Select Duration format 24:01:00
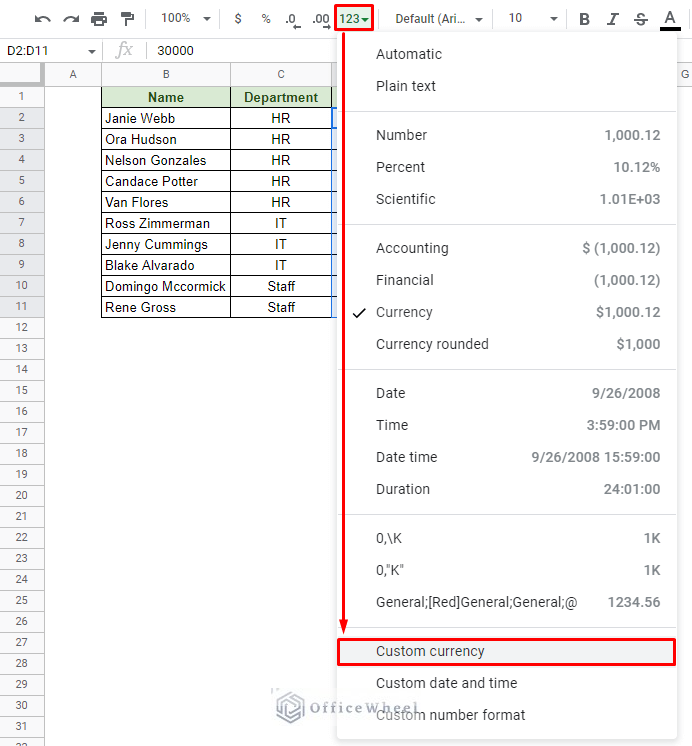 507,489
